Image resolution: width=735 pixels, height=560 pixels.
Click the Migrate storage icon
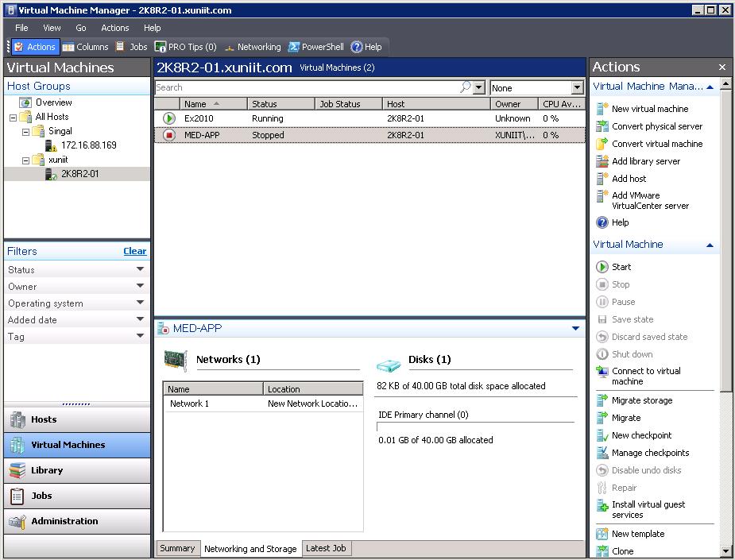point(602,400)
